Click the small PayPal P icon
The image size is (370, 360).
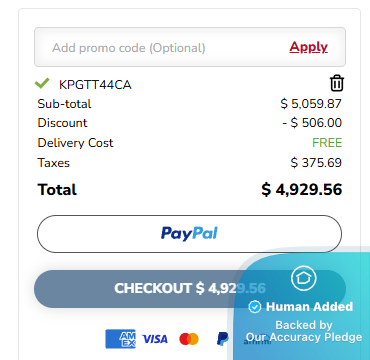point(222,339)
